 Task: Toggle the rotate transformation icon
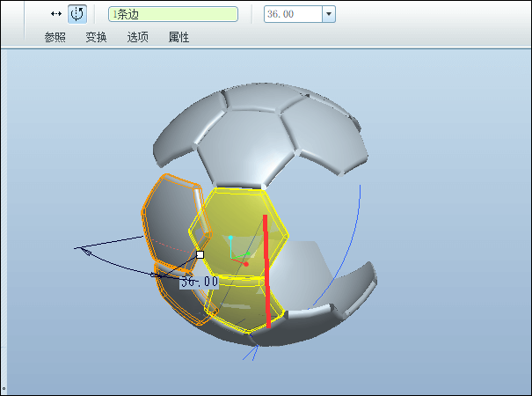[x=77, y=14]
